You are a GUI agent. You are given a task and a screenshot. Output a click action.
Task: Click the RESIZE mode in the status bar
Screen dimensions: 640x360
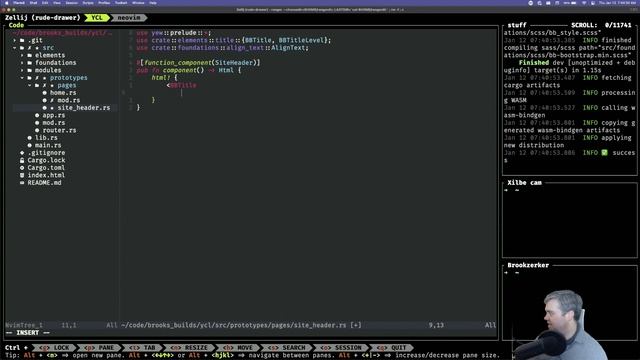pyautogui.click(x=190, y=348)
